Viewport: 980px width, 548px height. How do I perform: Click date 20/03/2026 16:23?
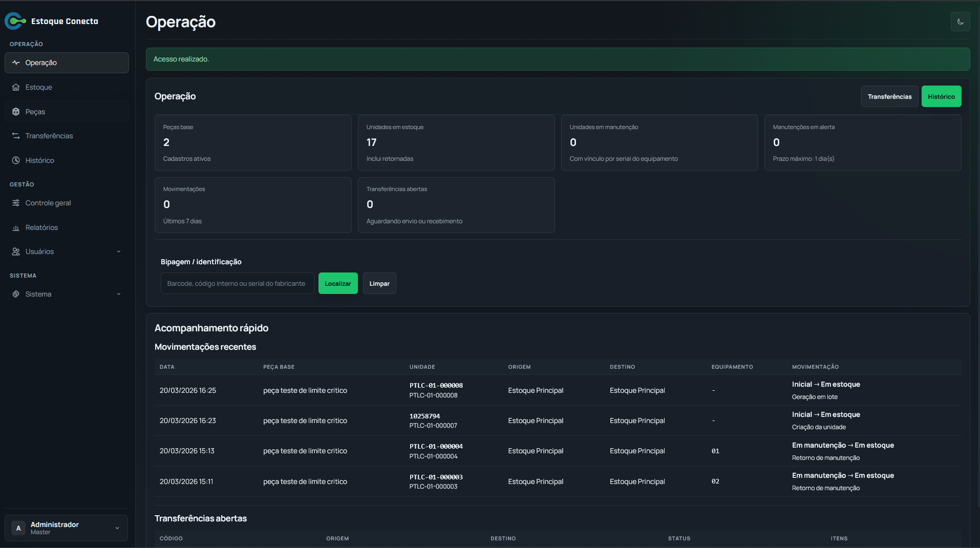click(x=187, y=420)
